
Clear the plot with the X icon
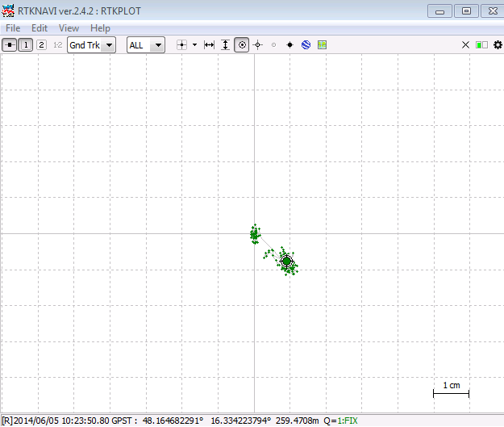(465, 45)
